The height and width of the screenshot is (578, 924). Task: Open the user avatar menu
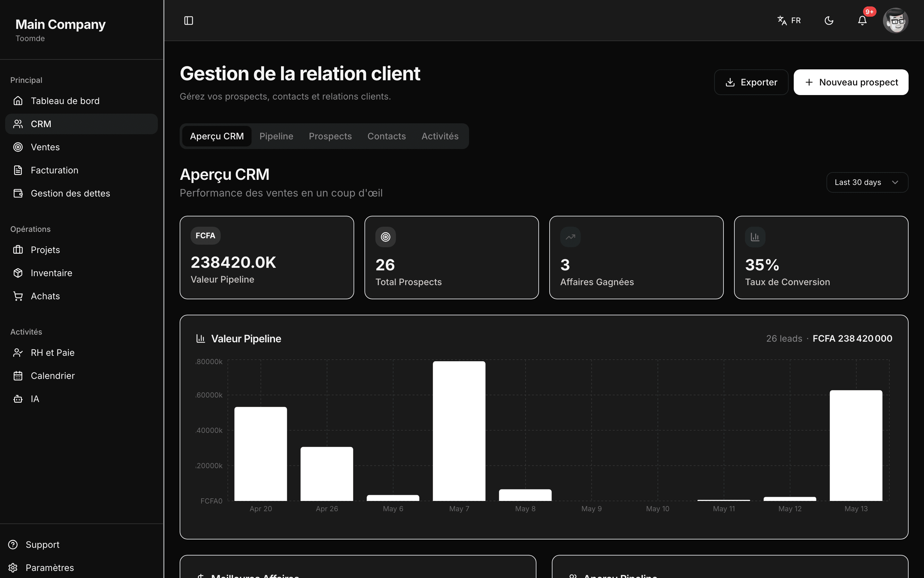[895, 21]
